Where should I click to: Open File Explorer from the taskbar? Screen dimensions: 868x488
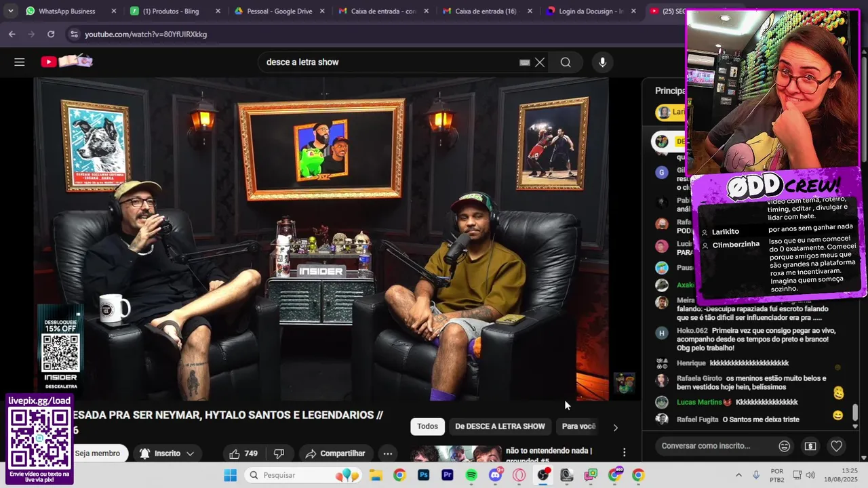point(375,475)
